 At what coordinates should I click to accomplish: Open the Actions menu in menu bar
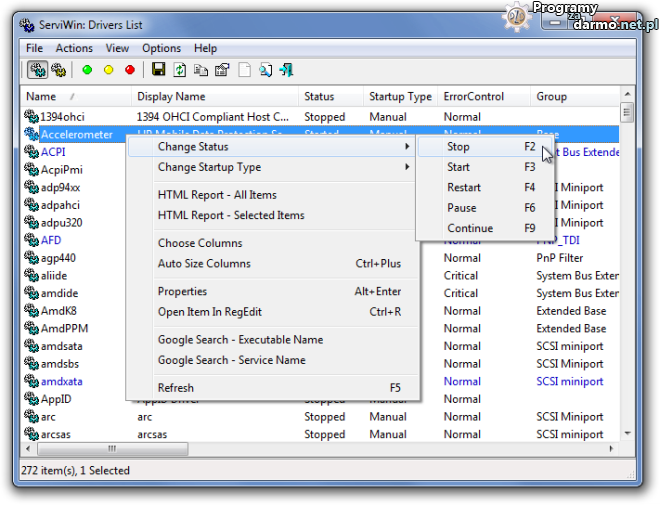point(74,48)
